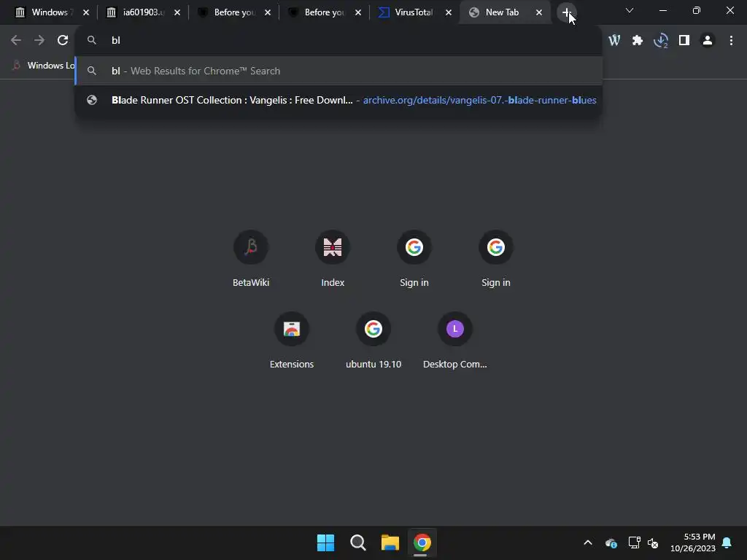
Task: Open File Explorer from taskbar
Action: tap(390, 542)
